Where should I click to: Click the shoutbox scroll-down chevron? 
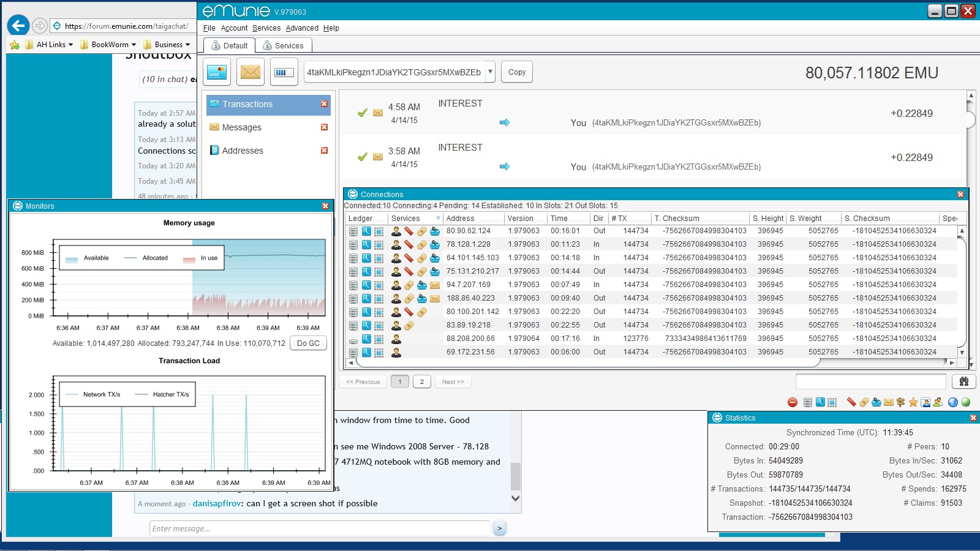click(516, 498)
